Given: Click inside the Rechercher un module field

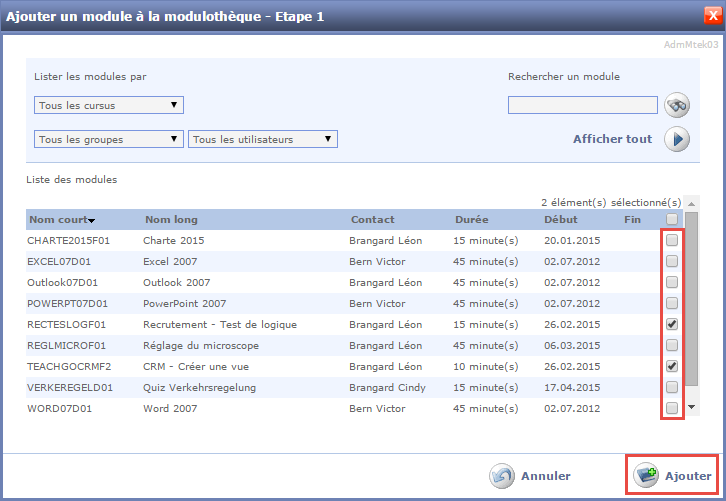Looking at the screenshot, I should (582, 105).
